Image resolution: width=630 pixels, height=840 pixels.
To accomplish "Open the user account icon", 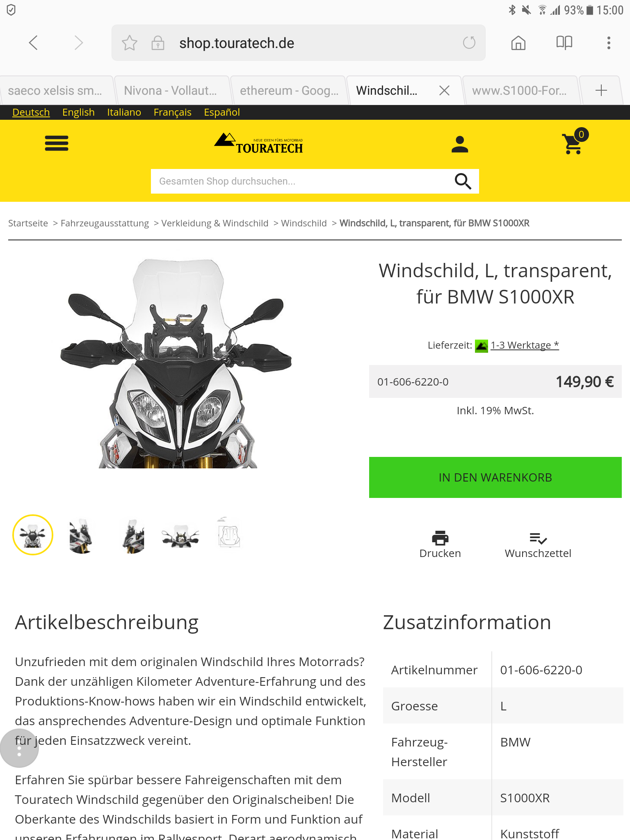I will click(x=460, y=144).
